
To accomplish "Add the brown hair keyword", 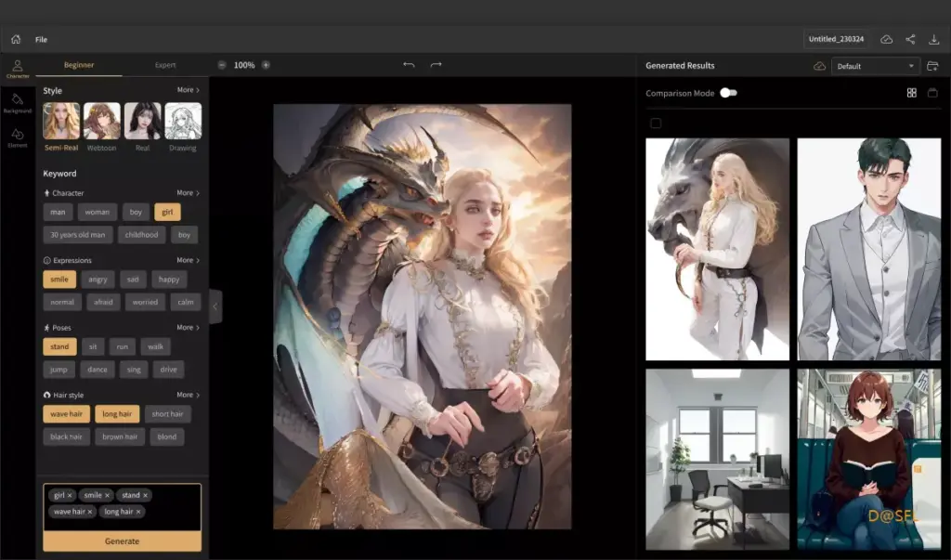I will point(120,436).
